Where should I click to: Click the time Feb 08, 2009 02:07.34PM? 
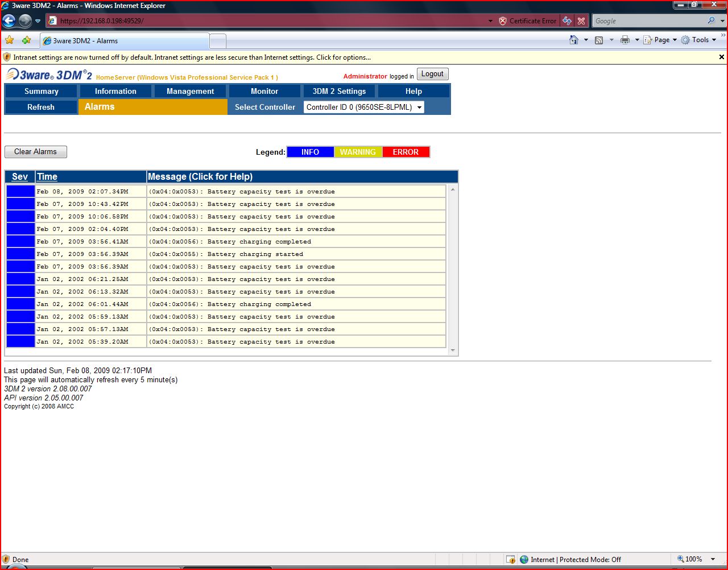(82, 192)
